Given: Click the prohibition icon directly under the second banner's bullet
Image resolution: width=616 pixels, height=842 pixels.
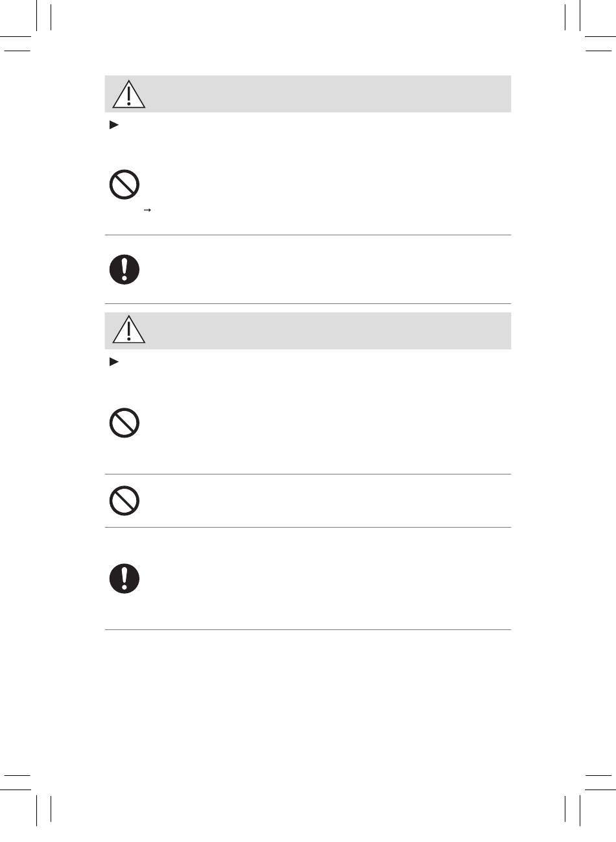Looking at the screenshot, I should [x=124, y=423].
